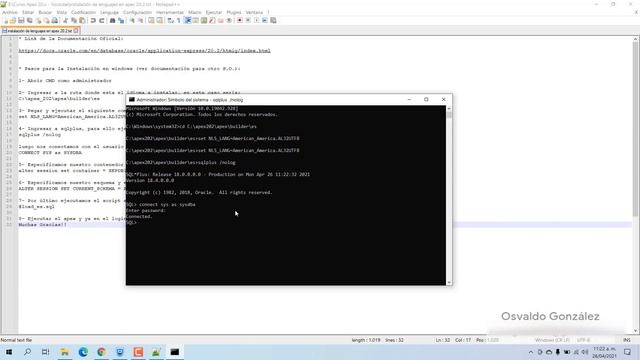
Task: Switch to Notepad++ taskbar icon
Action: (156, 352)
